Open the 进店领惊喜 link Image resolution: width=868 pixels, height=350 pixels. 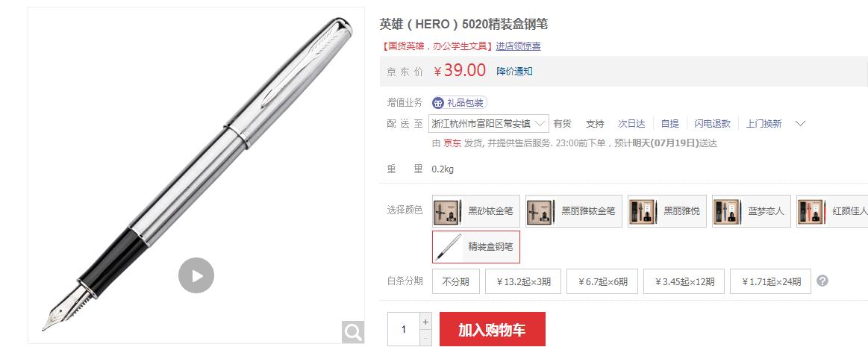pos(518,46)
